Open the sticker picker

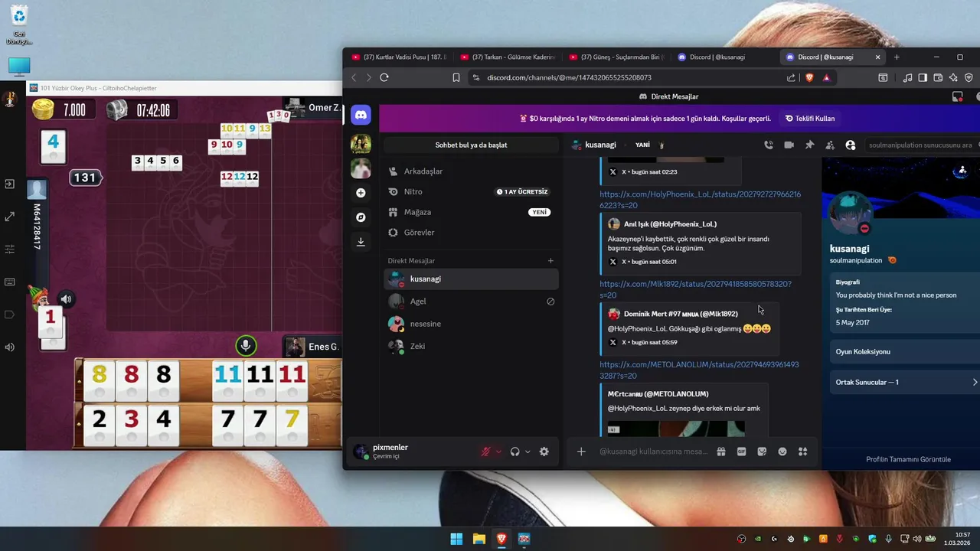(762, 452)
